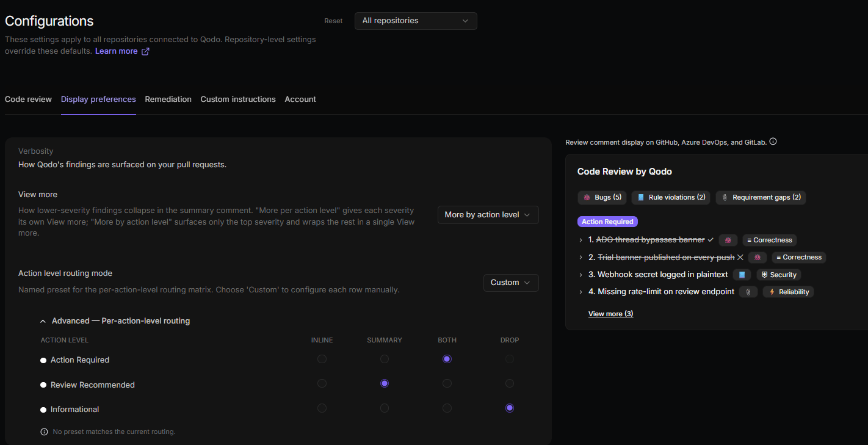Click the SUMMARY column header

(x=385, y=340)
